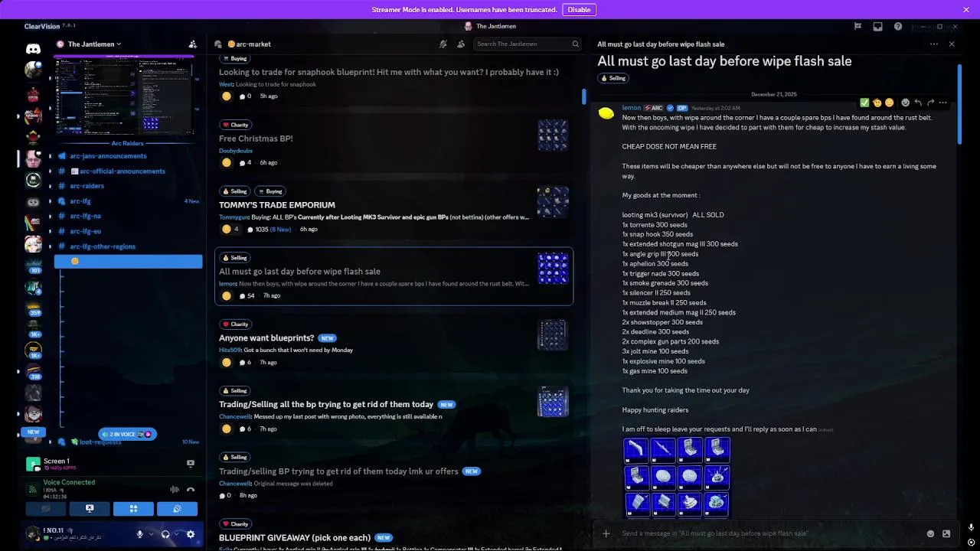Viewport: 980px width, 551px height.
Task: Open Trading/Selling all the bp post
Action: [326, 404]
